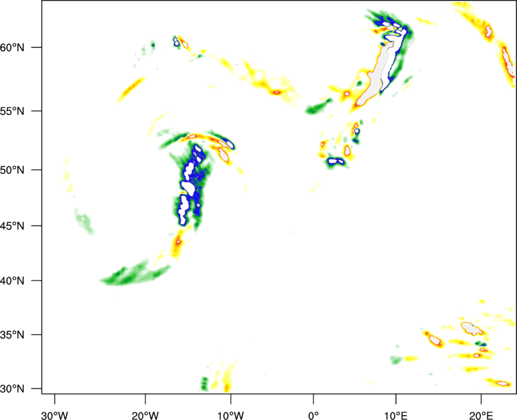This screenshot has height=420, width=517.
Task: Click the 10°E longitude label
Action: pos(396,416)
